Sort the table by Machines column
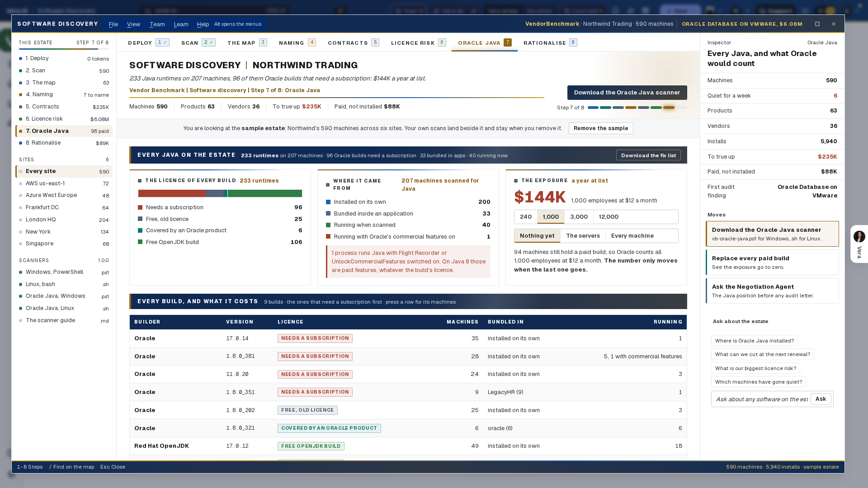 tap(462, 322)
